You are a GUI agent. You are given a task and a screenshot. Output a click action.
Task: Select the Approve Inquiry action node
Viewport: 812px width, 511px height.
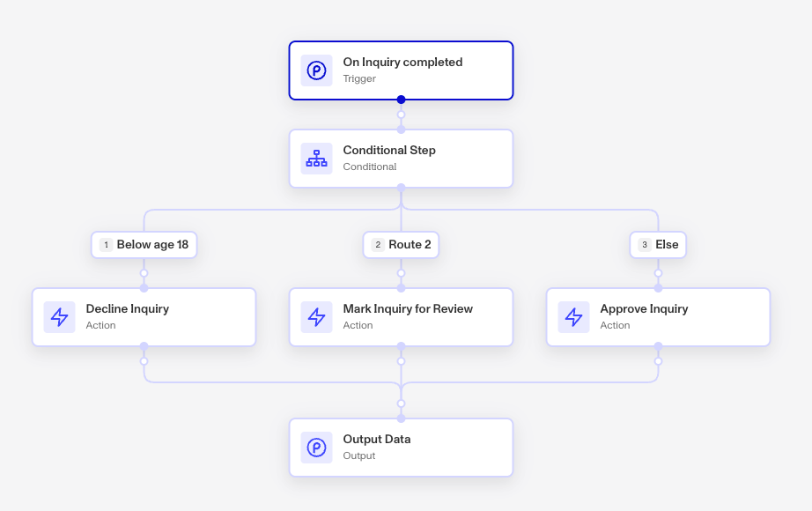pyautogui.click(x=658, y=317)
